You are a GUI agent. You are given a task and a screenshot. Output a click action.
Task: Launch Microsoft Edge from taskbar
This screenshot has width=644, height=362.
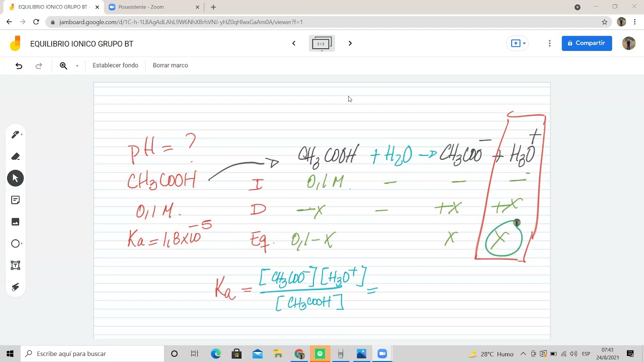(216, 354)
